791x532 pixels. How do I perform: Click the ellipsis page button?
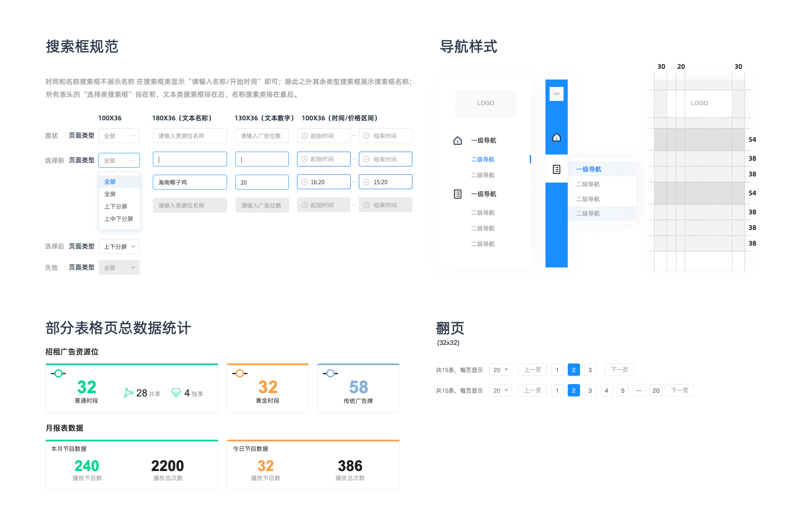[639, 390]
